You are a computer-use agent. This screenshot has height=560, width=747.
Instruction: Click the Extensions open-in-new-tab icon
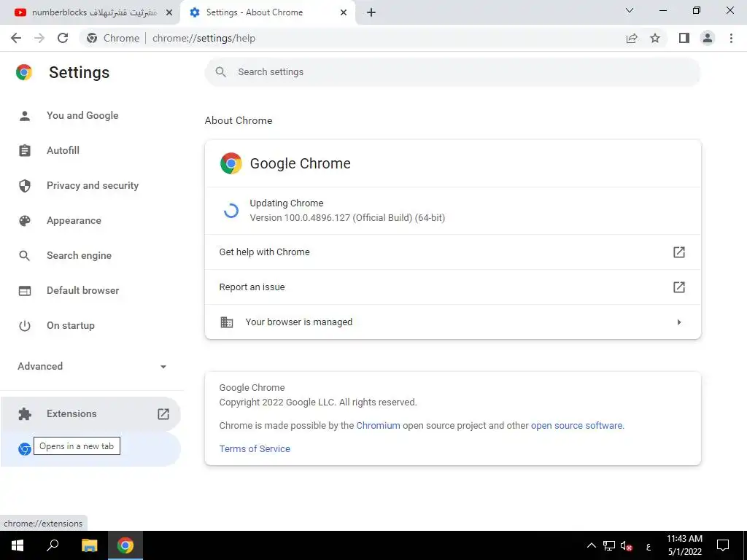coord(163,414)
